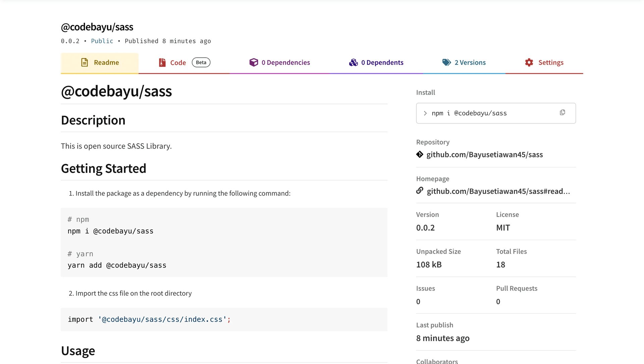Image resolution: width=644 pixels, height=364 pixels.
Task: Open the Settings tab label
Action: point(551,62)
